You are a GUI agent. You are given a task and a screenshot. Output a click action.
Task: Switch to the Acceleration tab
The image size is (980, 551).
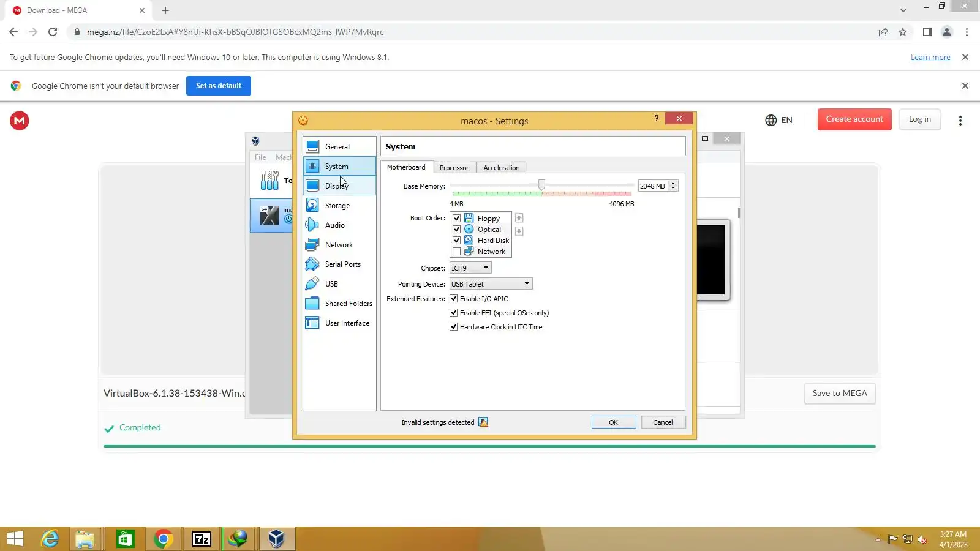tap(501, 168)
